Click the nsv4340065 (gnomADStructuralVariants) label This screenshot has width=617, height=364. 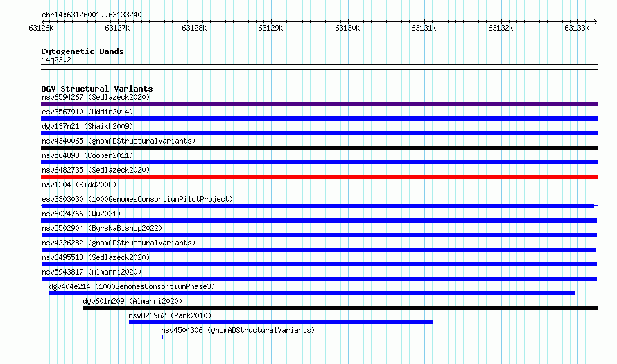point(119,141)
